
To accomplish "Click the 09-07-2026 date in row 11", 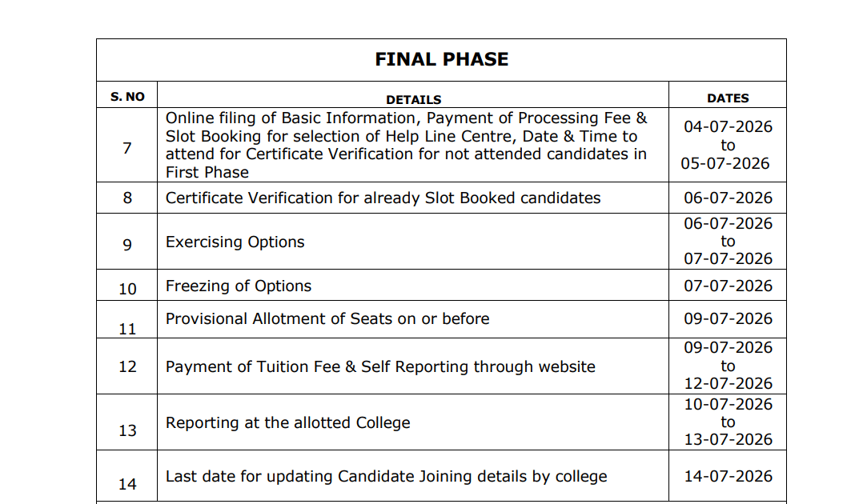I will (x=728, y=319).
